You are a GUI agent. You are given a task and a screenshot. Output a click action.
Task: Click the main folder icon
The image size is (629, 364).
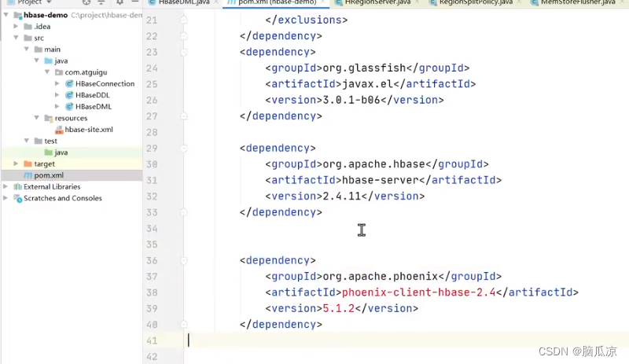tap(38, 50)
